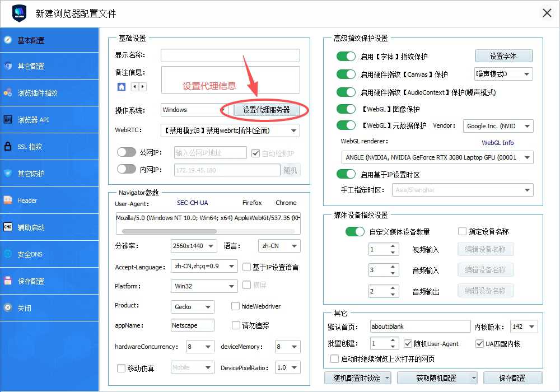Click the 浏览插件指纹 icon in sidebar

(8, 92)
